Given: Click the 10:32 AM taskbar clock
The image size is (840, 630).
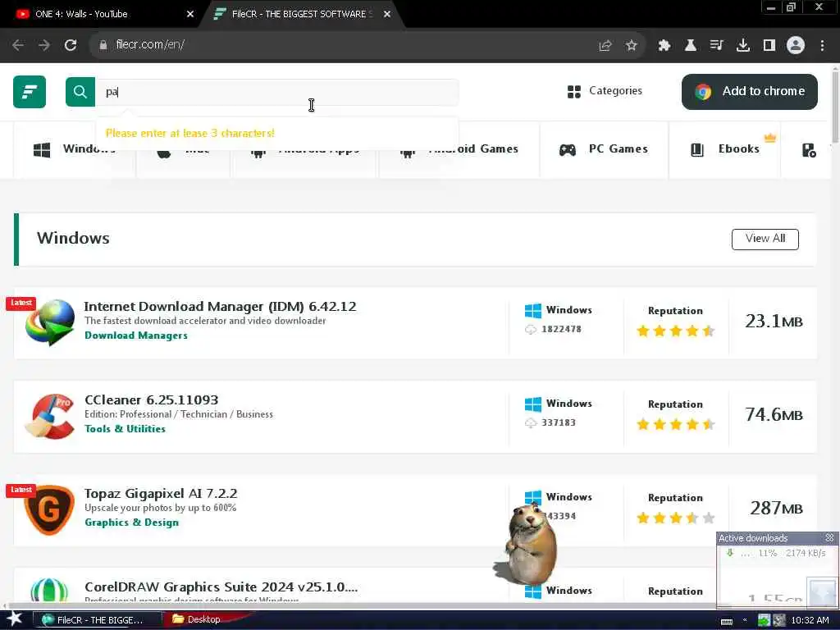Looking at the screenshot, I should click(x=810, y=620).
